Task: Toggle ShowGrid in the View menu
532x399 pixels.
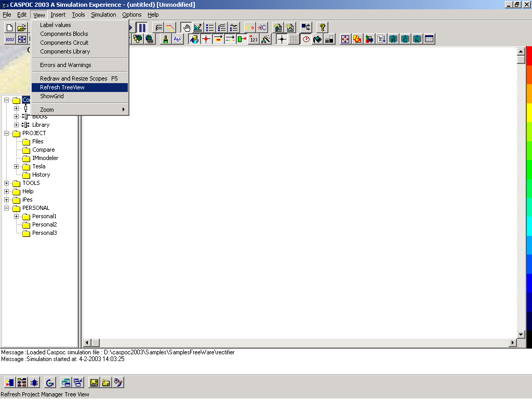Action: (x=79, y=96)
